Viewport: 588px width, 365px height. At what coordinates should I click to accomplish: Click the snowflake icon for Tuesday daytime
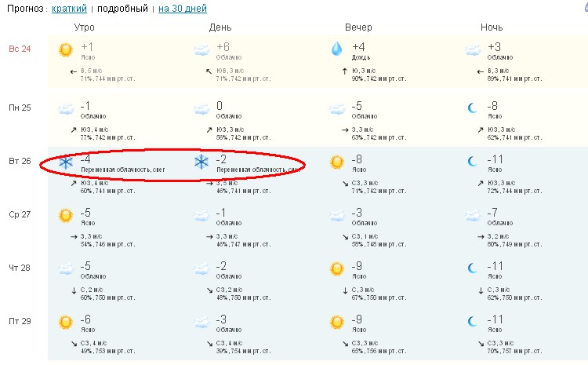(x=201, y=162)
